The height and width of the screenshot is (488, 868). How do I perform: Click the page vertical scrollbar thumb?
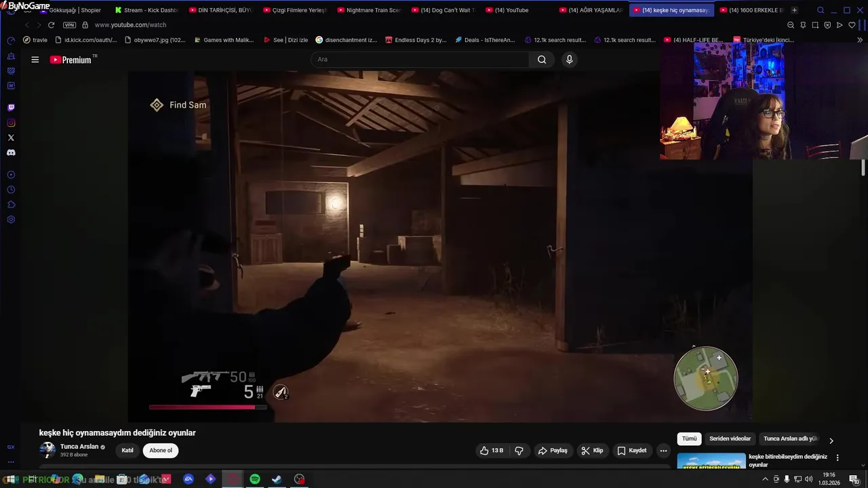tap(864, 167)
